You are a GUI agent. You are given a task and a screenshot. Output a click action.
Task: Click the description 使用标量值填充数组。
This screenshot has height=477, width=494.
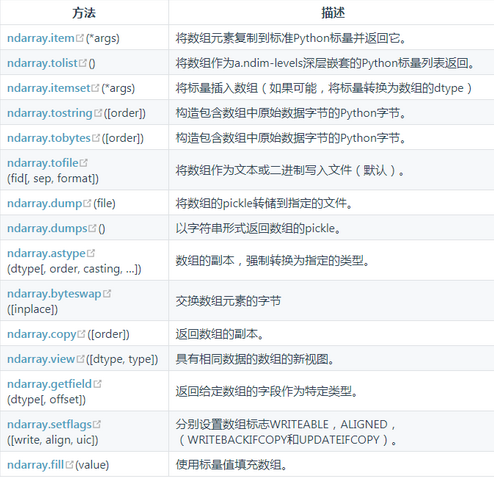click(x=232, y=465)
